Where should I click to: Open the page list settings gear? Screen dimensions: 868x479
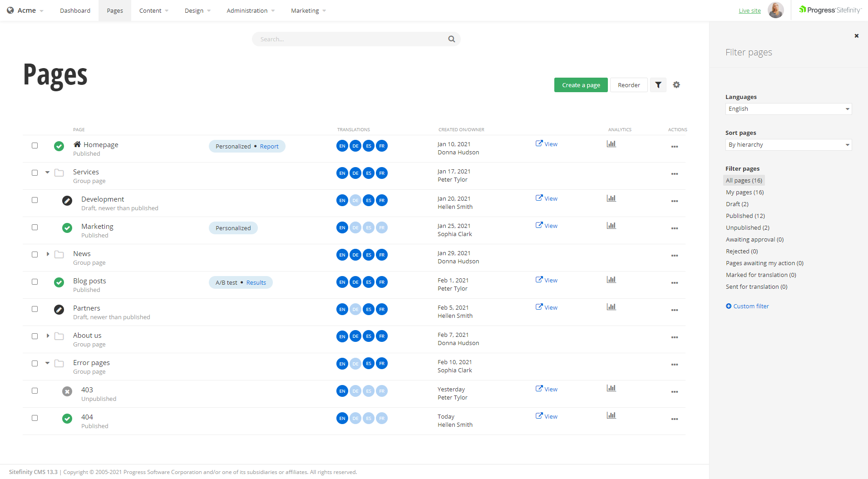point(676,84)
